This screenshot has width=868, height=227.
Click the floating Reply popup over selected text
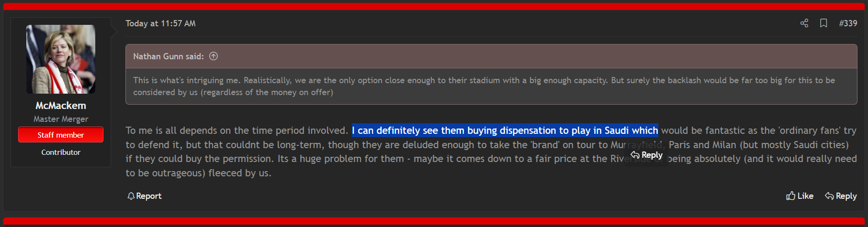point(646,155)
